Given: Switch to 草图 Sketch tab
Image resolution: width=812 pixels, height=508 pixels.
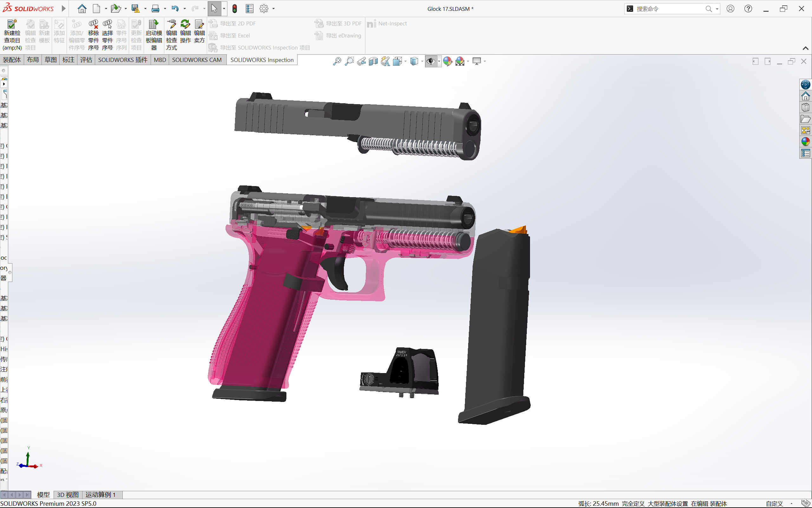Looking at the screenshot, I should (x=51, y=60).
